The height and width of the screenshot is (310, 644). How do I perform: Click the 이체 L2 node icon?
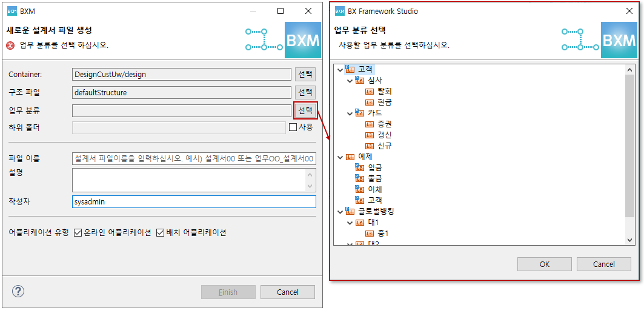[x=360, y=189]
